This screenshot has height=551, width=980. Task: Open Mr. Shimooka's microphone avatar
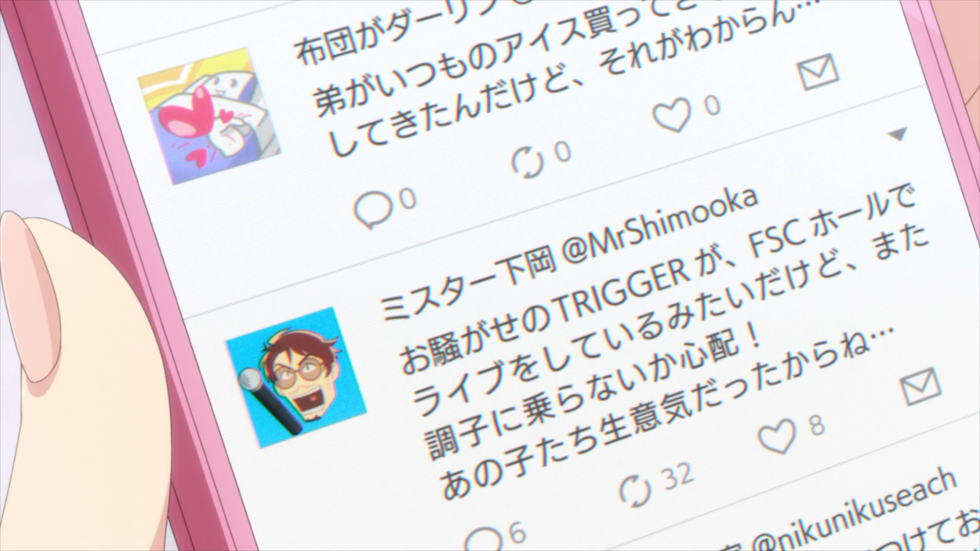296,377
